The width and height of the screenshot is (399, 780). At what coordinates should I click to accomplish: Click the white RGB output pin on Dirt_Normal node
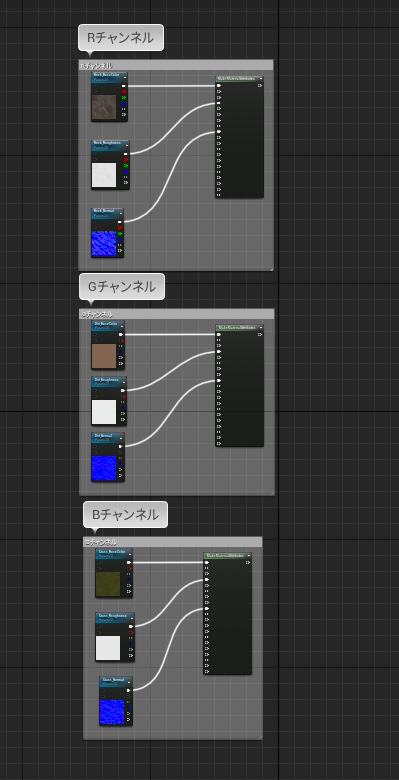click(x=121, y=447)
